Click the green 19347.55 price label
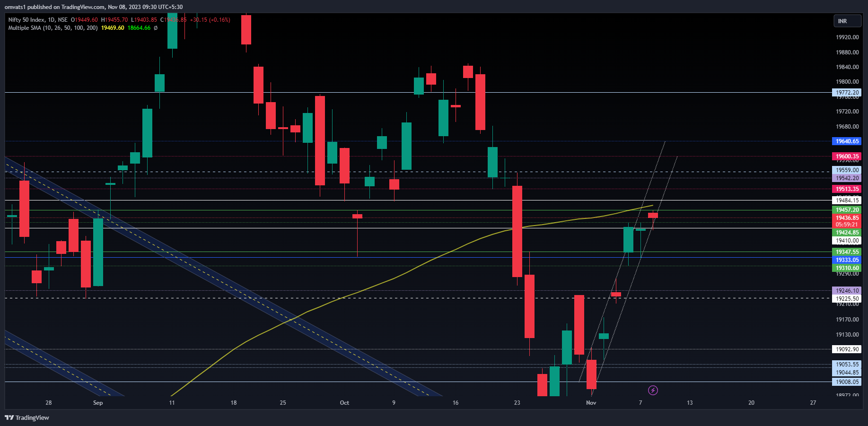This screenshot has width=868, height=426. 847,252
